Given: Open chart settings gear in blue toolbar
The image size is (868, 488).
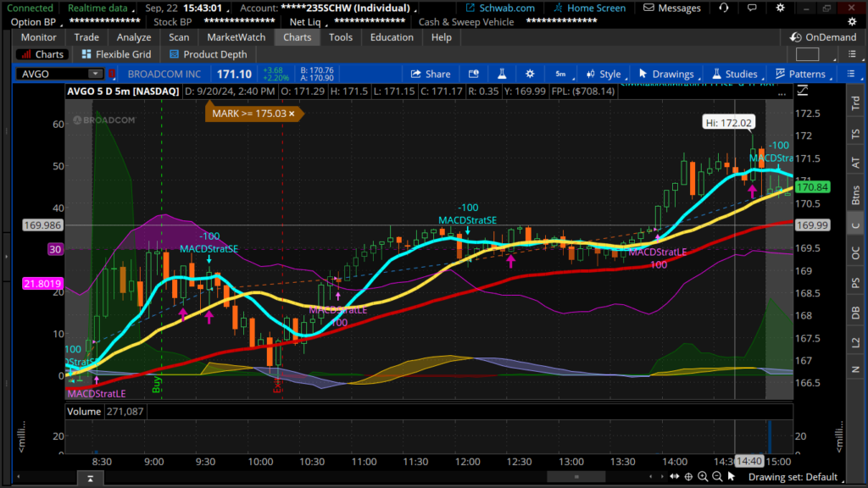Looking at the screenshot, I should pos(530,74).
